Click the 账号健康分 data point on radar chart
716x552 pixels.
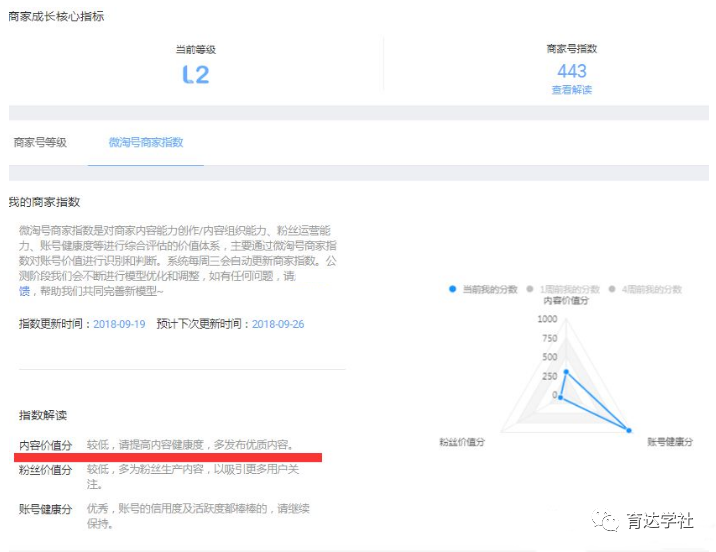pos(629,430)
